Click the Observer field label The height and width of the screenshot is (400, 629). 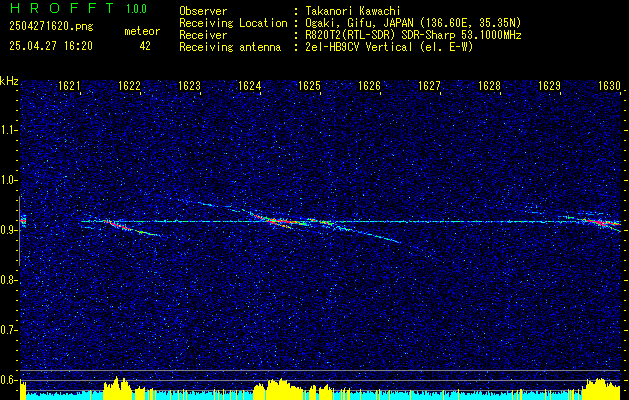[203, 11]
